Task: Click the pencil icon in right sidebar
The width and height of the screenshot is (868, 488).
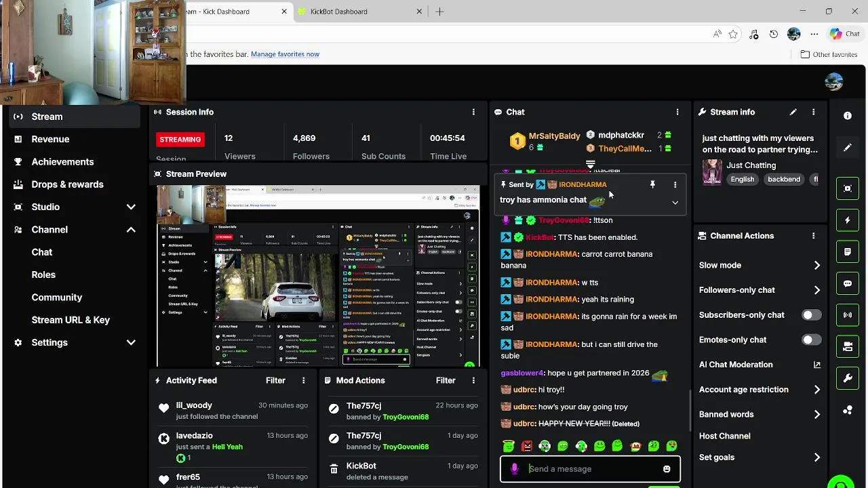Action: [847, 148]
